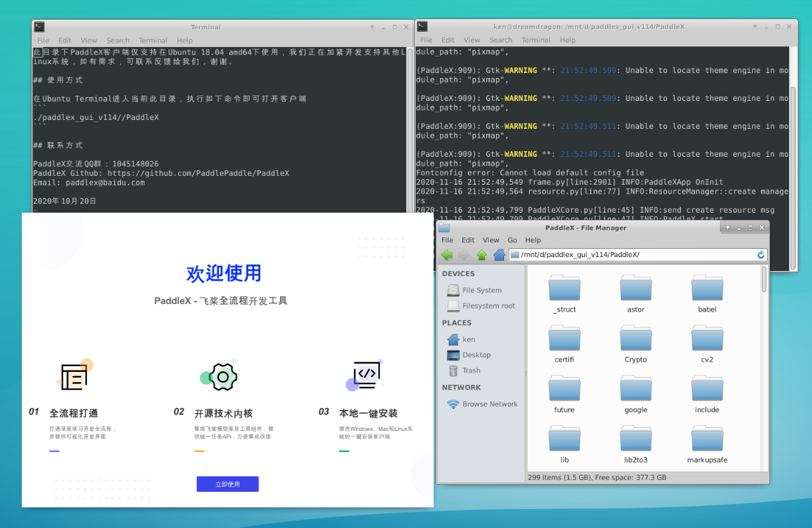812x528 pixels.
Task: Open Edit menu in left Terminal window
Action: point(65,41)
